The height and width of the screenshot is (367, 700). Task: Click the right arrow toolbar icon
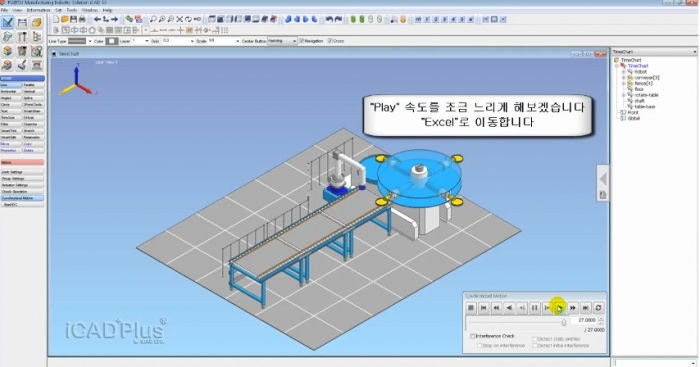click(x=115, y=19)
